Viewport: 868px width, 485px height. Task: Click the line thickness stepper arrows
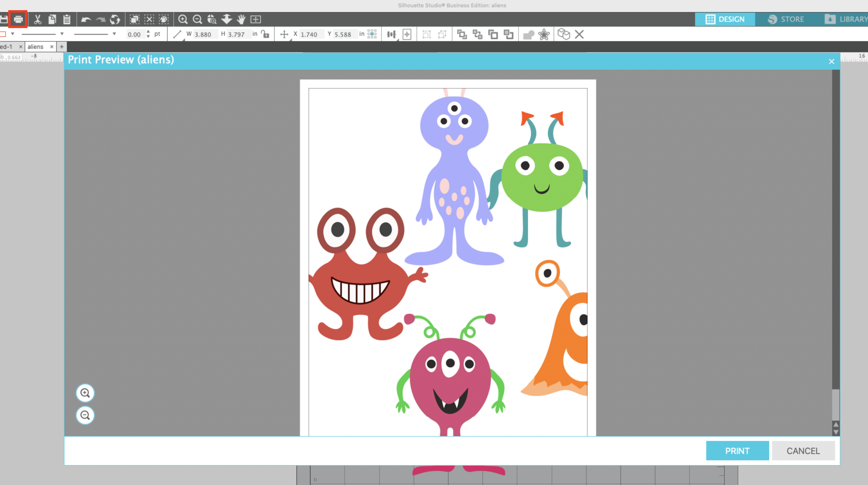pyautogui.click(x=148, y=34)
